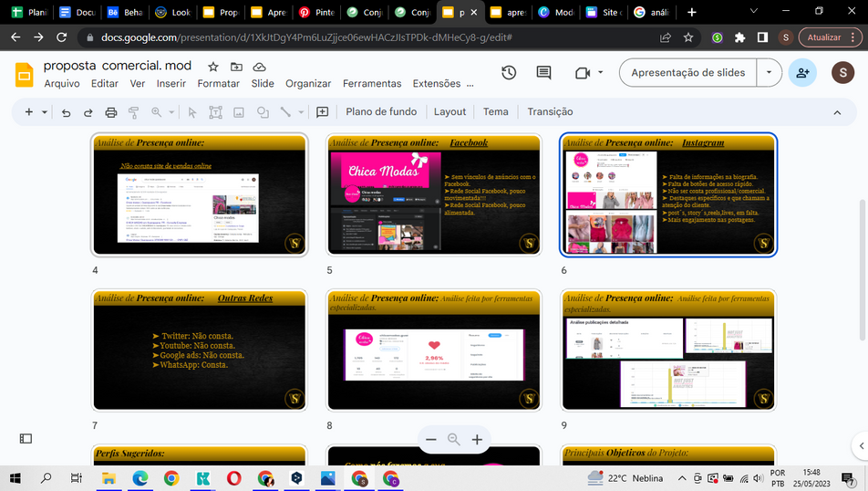Screen dimensions: 868x491
Task: Click the zoom in plus control
Action: pyautogui.click(x=477, y=440)
